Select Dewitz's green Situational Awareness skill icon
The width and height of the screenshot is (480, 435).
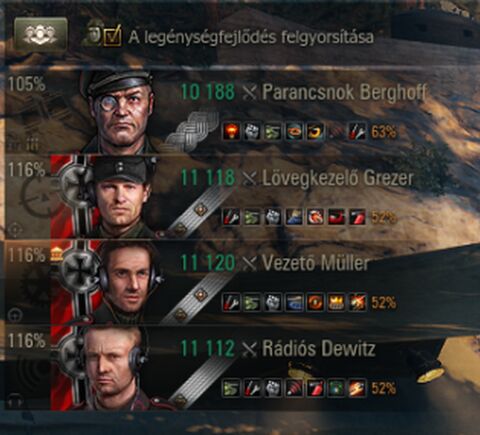pos(337,388)
